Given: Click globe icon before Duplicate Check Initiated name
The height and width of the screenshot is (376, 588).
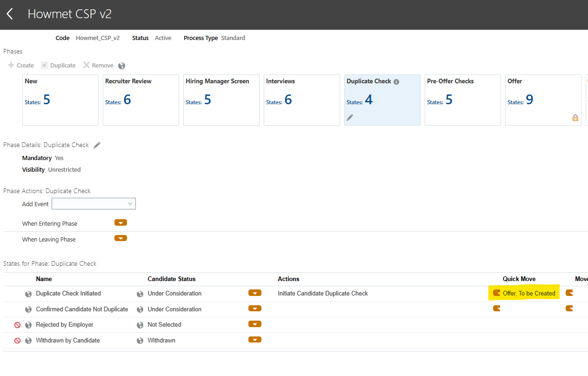Looking at the screenshot, I should 28,294.
